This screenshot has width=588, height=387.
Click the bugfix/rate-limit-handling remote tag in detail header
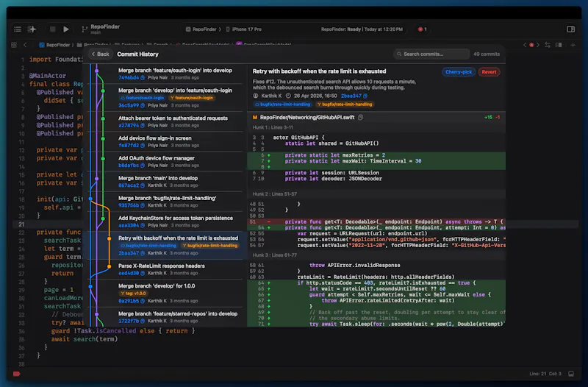click(x=283, y=104)
